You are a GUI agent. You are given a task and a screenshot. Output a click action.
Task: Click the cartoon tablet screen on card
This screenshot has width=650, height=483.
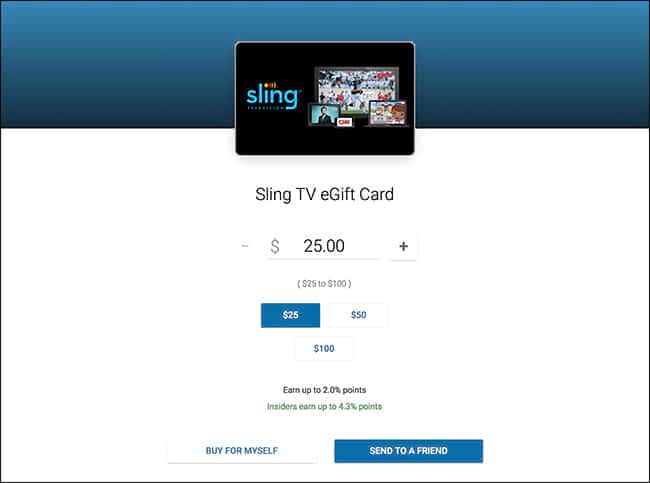pos(388,113)
